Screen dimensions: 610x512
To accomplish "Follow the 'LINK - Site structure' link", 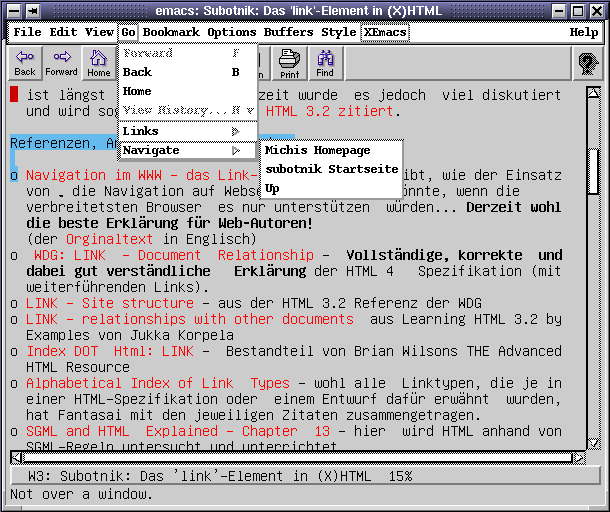I will [96, 302].
